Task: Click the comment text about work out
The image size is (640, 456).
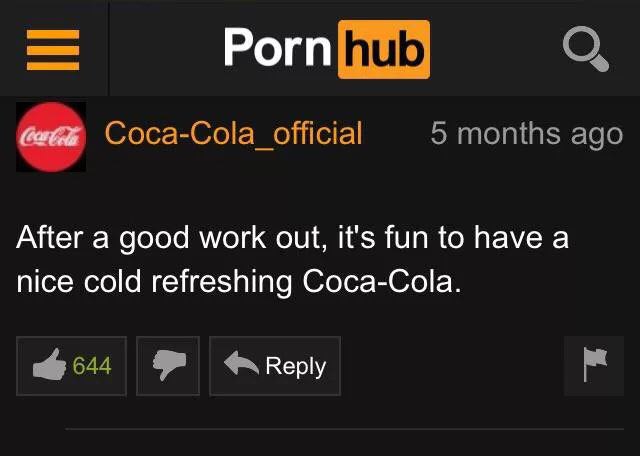Action: [x=292, y=259]
